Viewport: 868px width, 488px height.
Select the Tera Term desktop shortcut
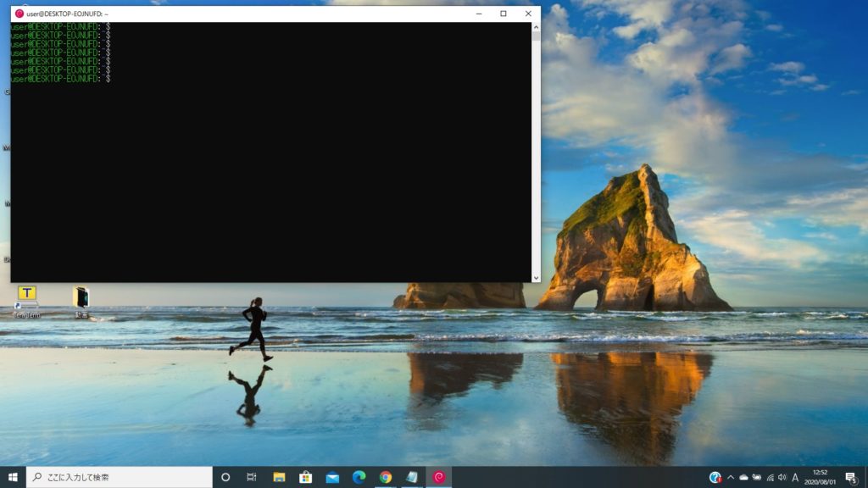click(x=26, y=302)
